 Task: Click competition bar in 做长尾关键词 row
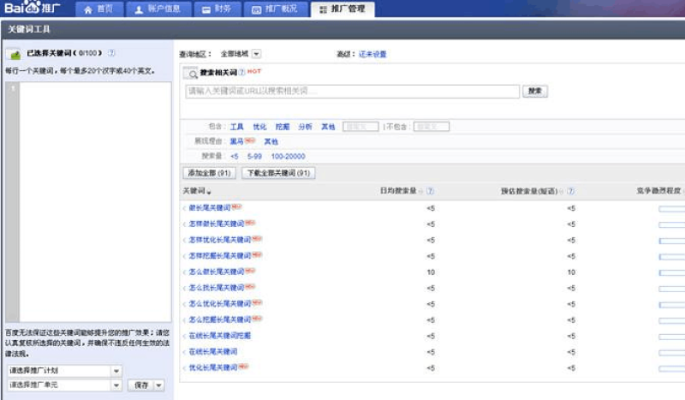pyautogui.click(x=672, y=209)
